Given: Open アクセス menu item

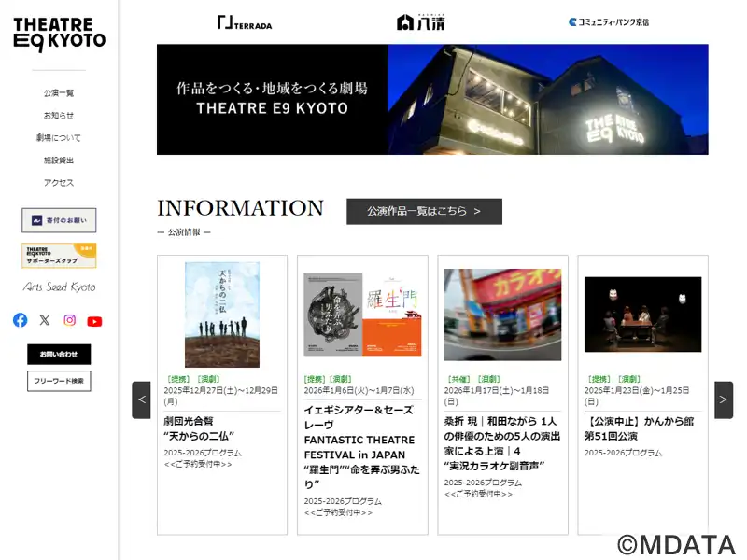Looking at the screenshot, I should 59,182.
